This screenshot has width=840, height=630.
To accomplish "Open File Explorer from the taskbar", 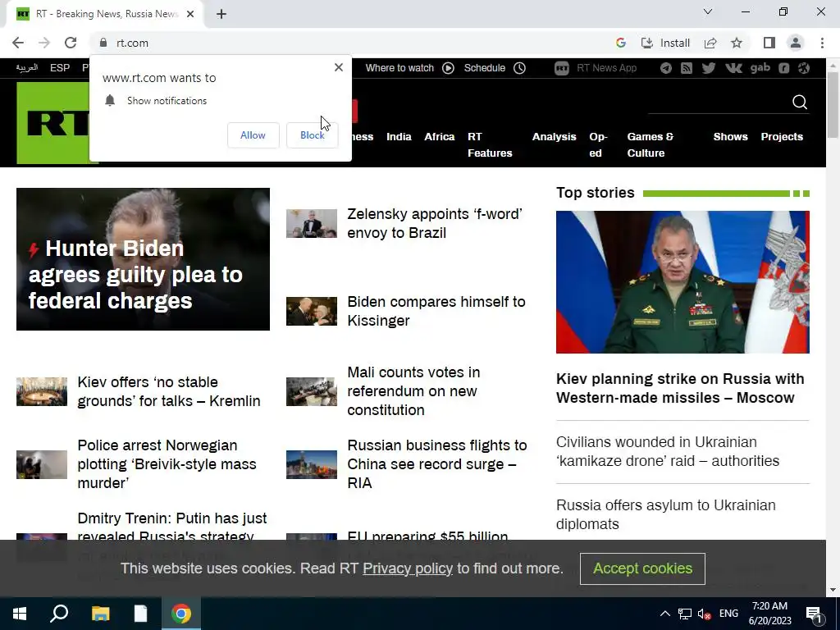I will pyautogui.click(x=100, y=614).
